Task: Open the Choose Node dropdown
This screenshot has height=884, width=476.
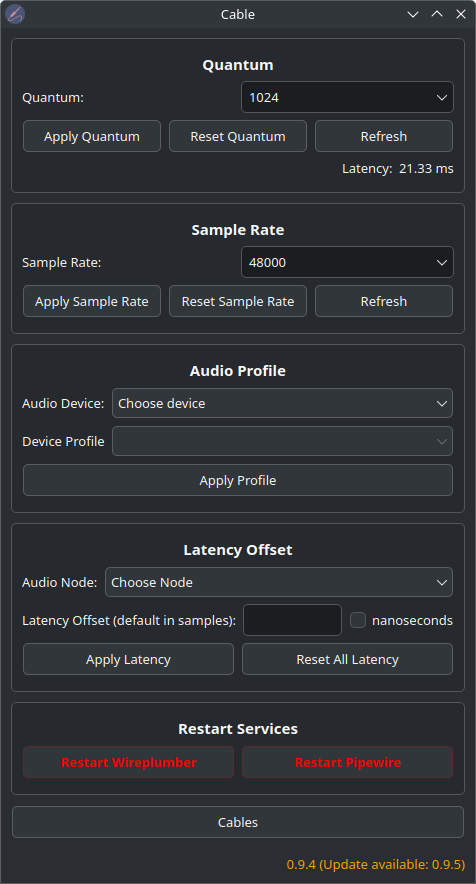Action: click(x=279, y=582)
